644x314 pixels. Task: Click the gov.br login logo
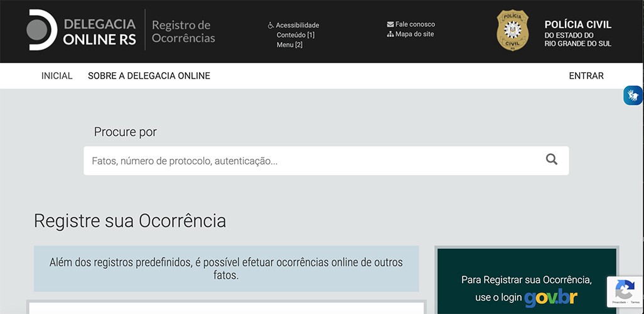pyautogui.click(x=550, y=296)
